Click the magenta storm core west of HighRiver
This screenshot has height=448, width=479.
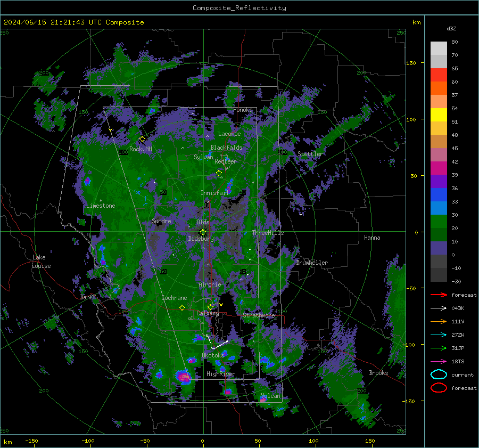pyautogui.click(x=184, y=377)
